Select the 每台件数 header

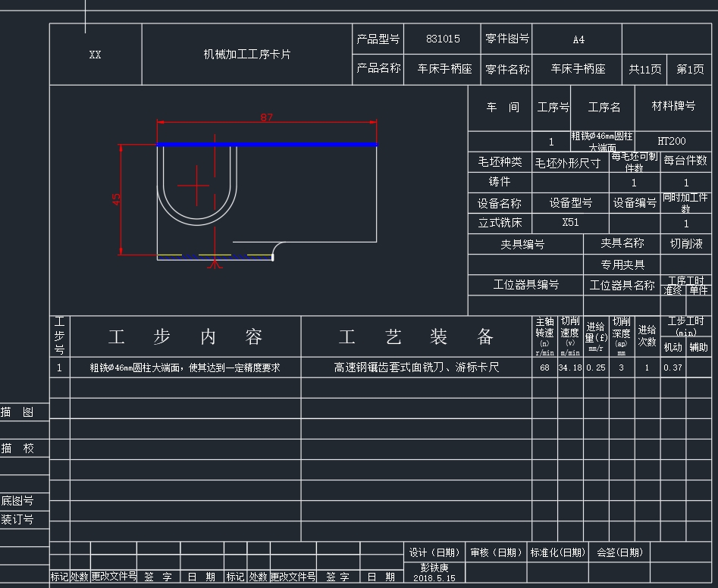685,161
